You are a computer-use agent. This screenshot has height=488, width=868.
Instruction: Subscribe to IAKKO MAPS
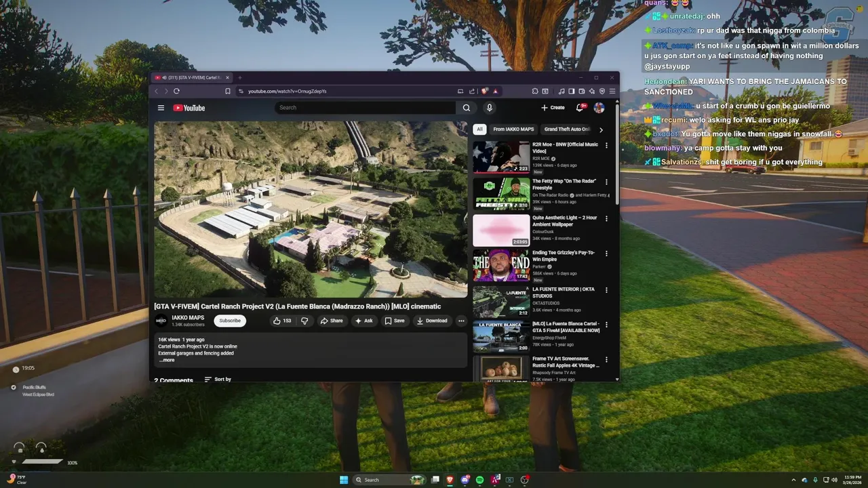(x=230, y=321)
